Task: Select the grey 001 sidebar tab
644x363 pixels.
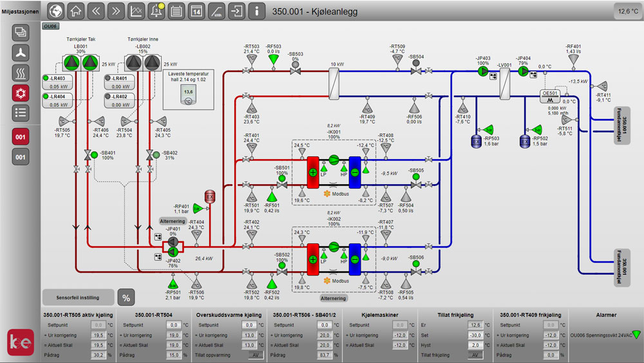Action: [21, 157]
